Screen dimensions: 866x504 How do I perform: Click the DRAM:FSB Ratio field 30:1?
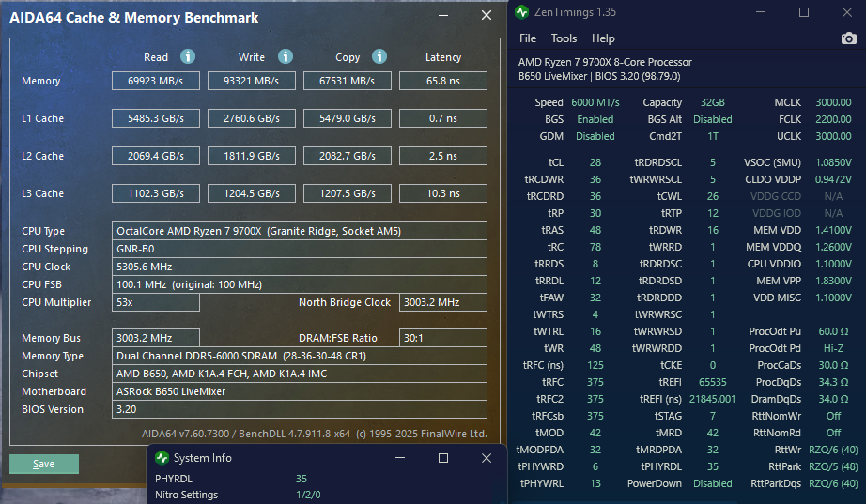443,338
